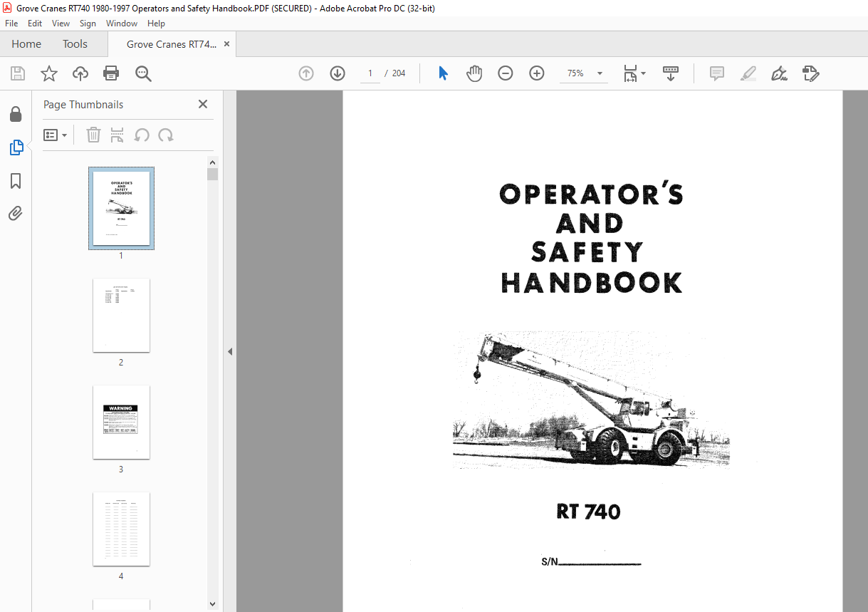Open the Request signatures tool
868x612 pixels.
coord(811,73)
